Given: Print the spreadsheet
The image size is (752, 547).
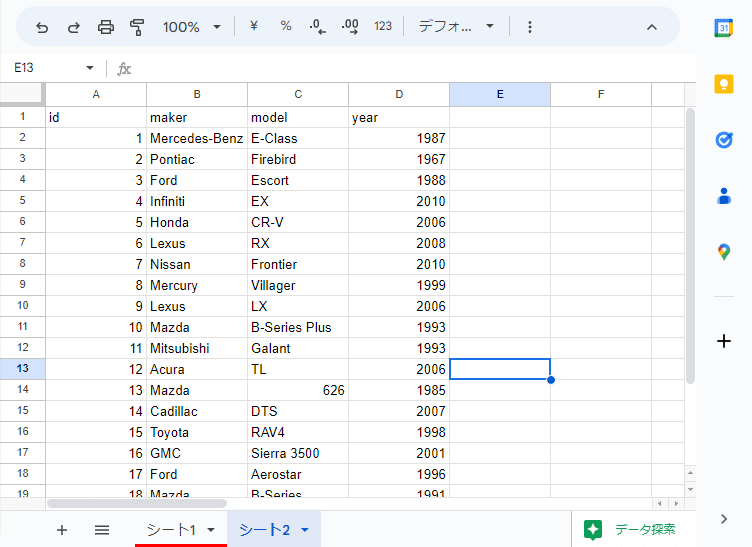Looking at the screenshot, I should 106,27.
